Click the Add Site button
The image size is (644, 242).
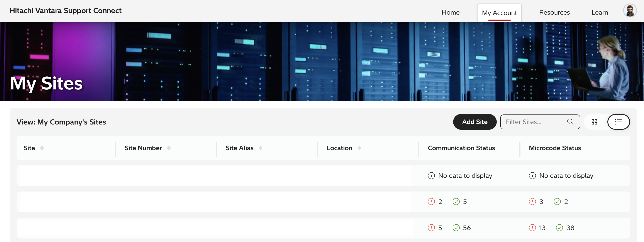[475, 122]
